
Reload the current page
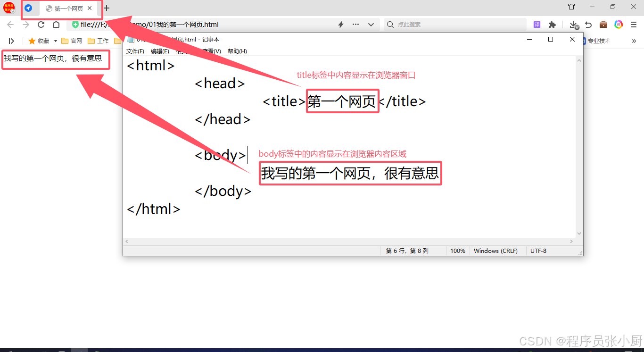[x=41, y=25]
